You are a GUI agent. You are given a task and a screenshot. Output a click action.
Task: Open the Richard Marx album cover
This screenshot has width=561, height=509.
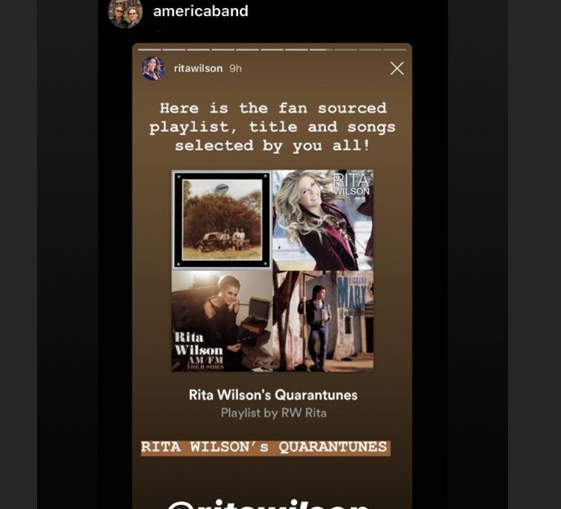pyautogui.click(x=323, y=321)
